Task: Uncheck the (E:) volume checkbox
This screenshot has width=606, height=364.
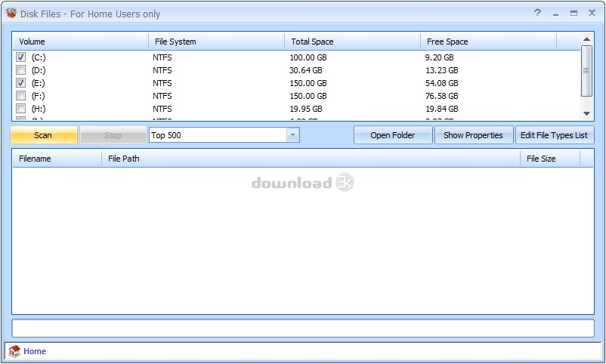Action: [21, 83]
